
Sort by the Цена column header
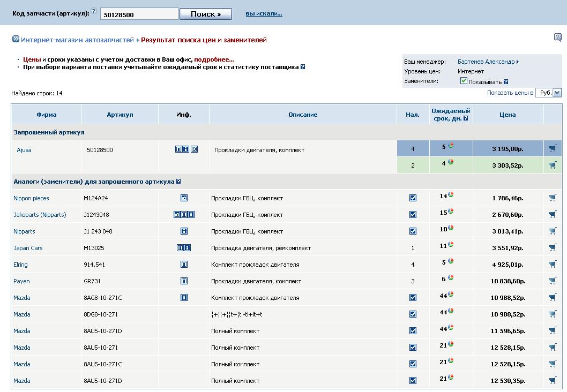click(507, 115)
